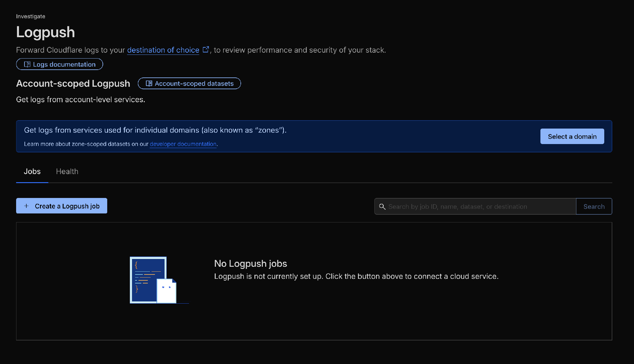This screenshot has height=364, width=634.
Task: Click the magnifying glass search icon
Action: tap(382, 207)
